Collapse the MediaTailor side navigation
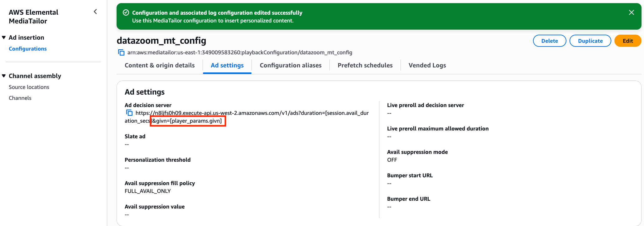This screenshot has height=226, width=644. point(95,12)
